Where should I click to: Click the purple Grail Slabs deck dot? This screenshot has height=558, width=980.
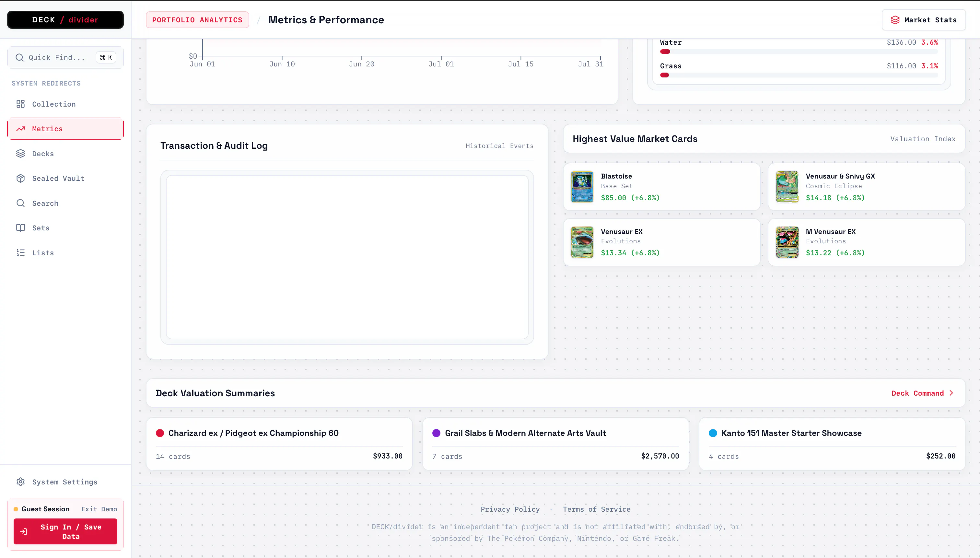tap(436, 433)
